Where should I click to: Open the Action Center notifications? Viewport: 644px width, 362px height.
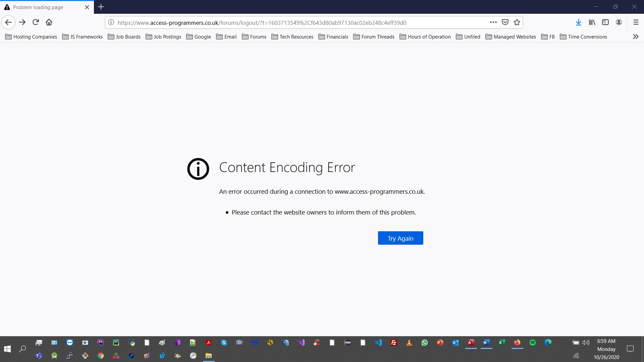(x=630, y=349)
